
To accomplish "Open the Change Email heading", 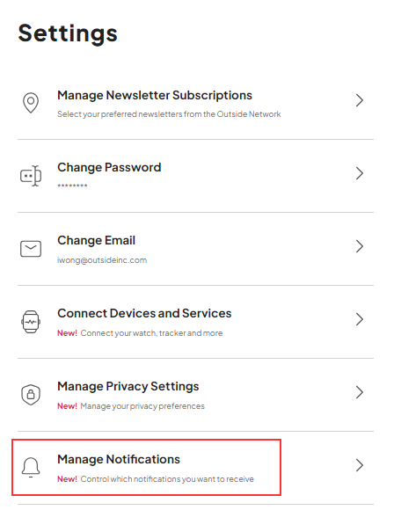I will [x=97, y=240].
